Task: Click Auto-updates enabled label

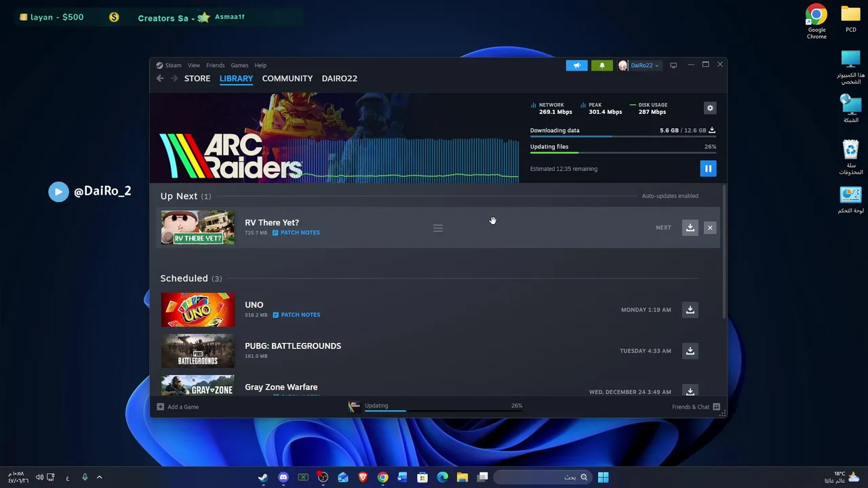Action: click(x=670, y=196)
